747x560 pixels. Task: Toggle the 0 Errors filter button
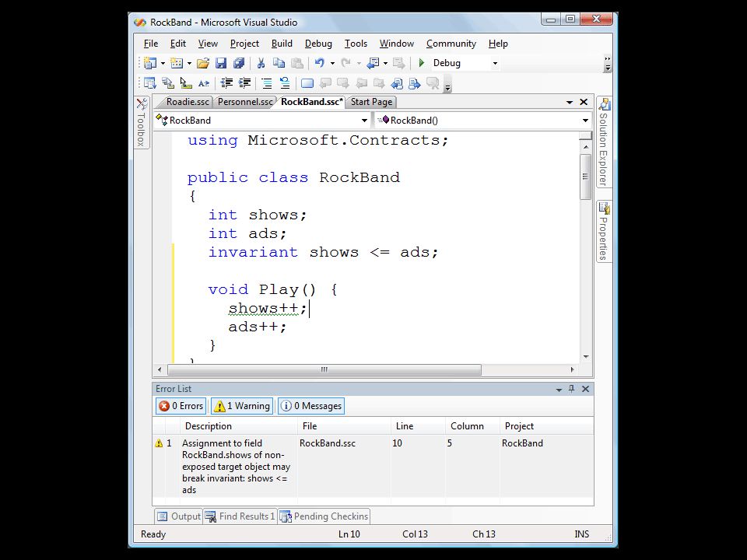(x=181, y=406)
